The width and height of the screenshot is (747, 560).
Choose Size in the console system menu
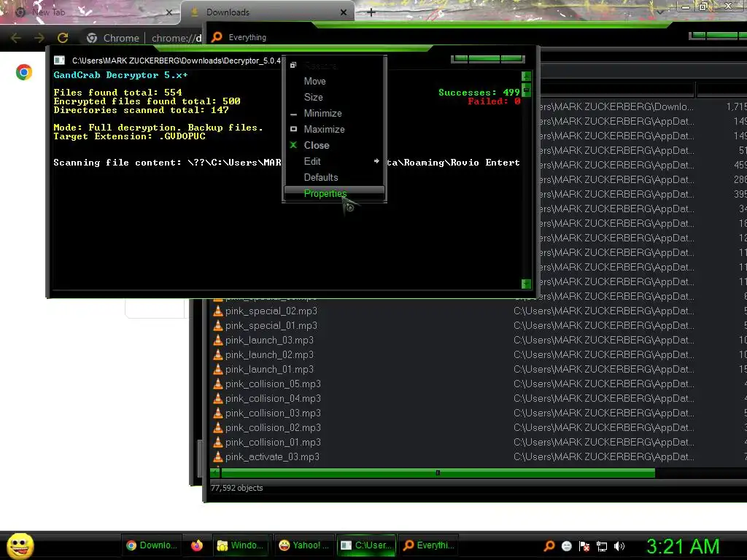[x=313, y=97]
